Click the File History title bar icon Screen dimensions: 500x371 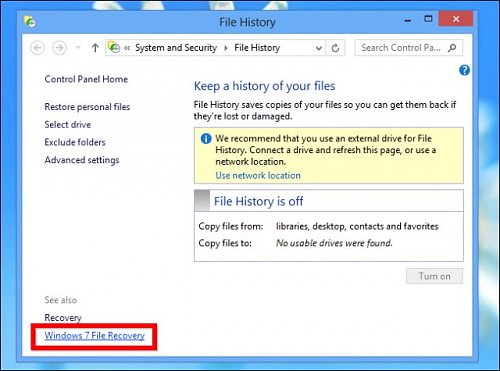[30, 22]
